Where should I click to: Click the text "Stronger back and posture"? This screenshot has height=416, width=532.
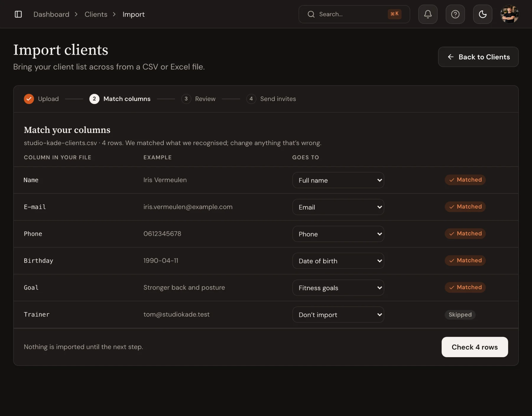[184, 287]
